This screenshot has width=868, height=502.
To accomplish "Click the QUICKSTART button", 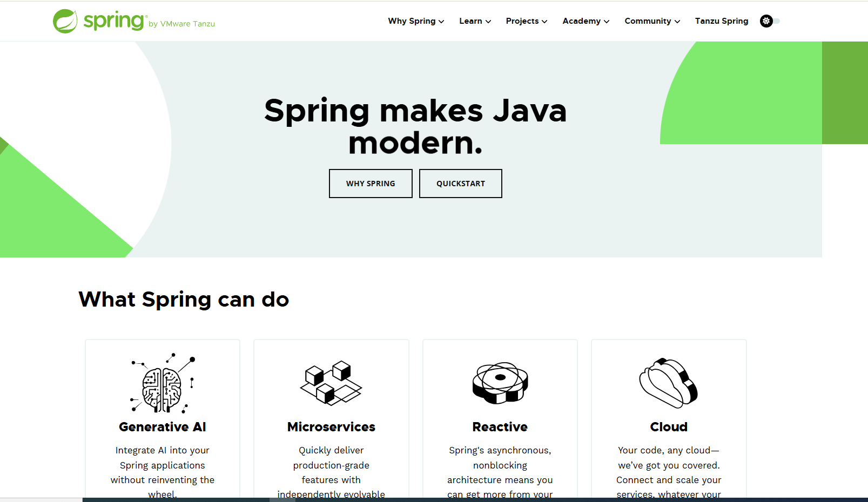I will tap(461, 184).
